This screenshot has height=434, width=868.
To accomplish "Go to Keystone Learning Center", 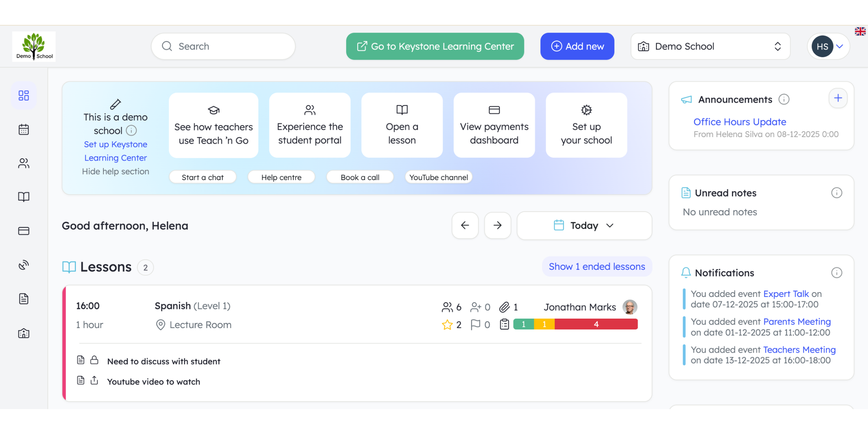I will 434,46.
